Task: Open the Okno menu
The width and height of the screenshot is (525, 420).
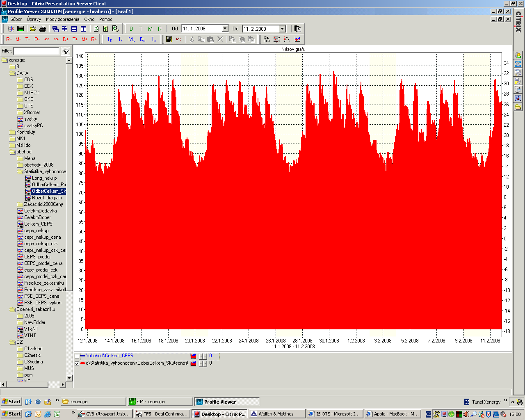Action: [x=89, y=19]
